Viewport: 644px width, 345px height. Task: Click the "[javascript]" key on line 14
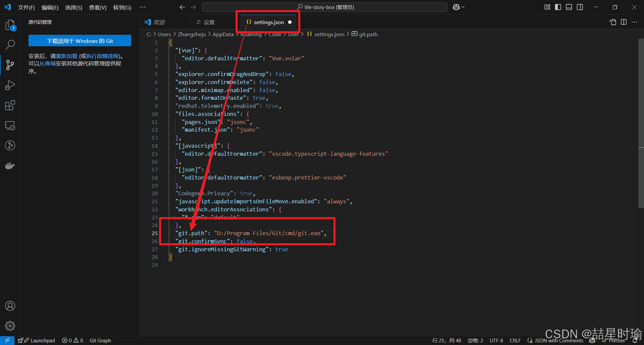click(x=198, y=146)
